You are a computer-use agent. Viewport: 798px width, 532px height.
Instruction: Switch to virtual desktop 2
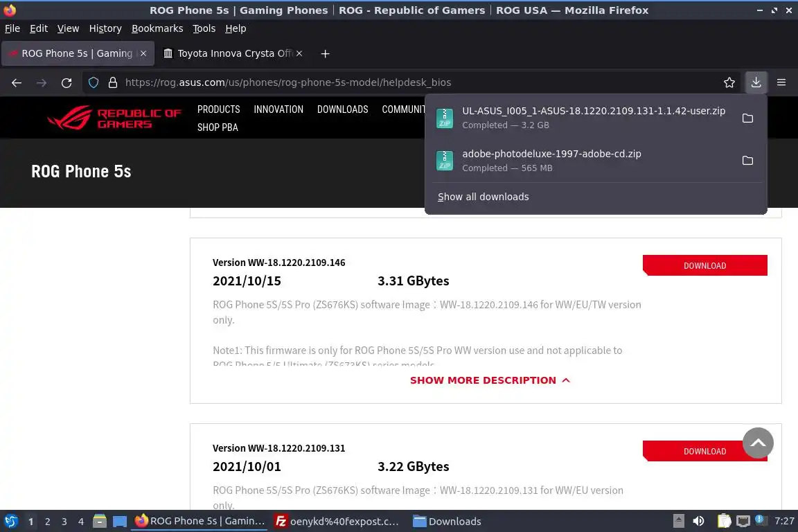(x=47, y=522)
